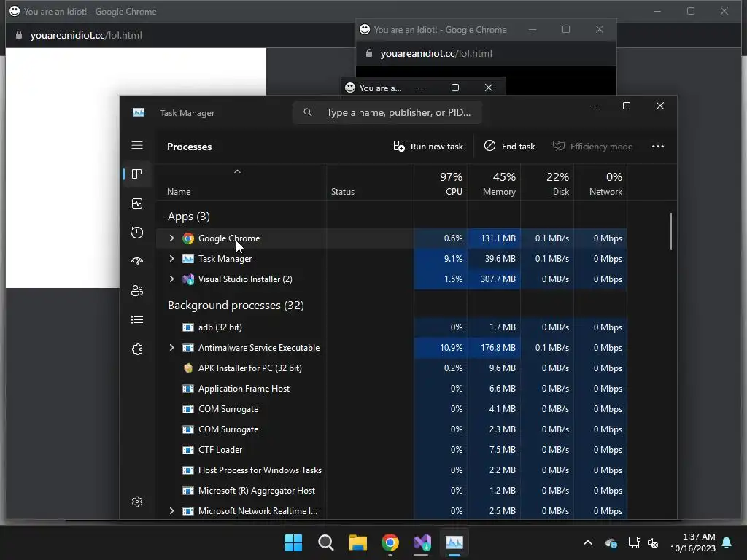
Task: Select CTF Loader process row
Action: 391,449
